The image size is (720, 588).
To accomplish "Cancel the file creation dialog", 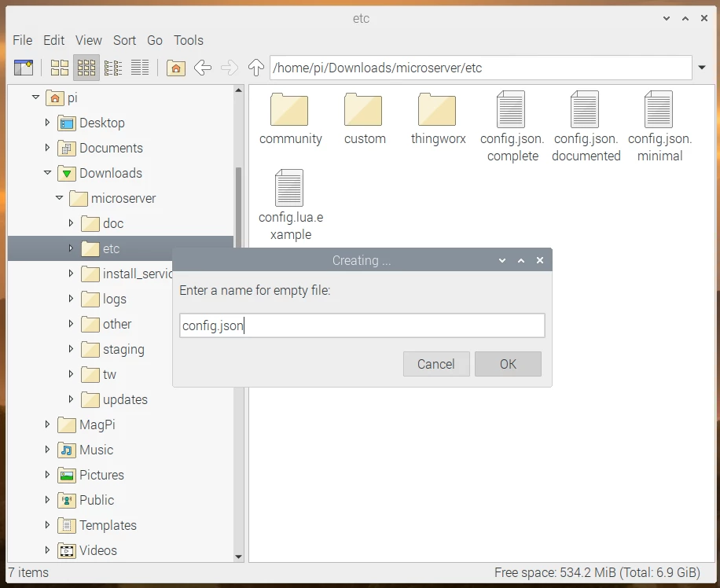I will (436, 364).
